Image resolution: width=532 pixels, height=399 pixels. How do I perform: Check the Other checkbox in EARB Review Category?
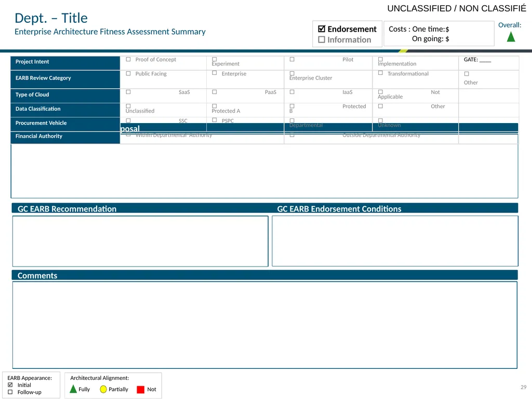pos(467,74)
